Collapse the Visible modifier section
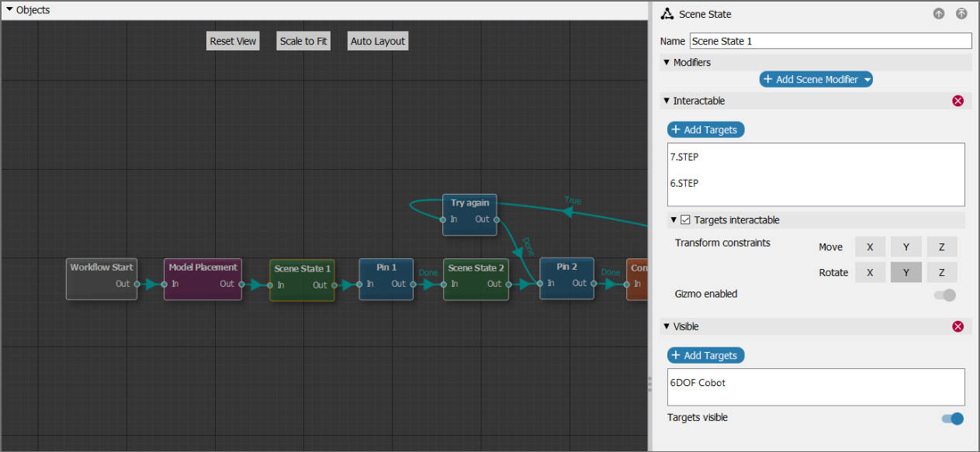The height and width of the screenshot is (452, 980). click(666, 326)
